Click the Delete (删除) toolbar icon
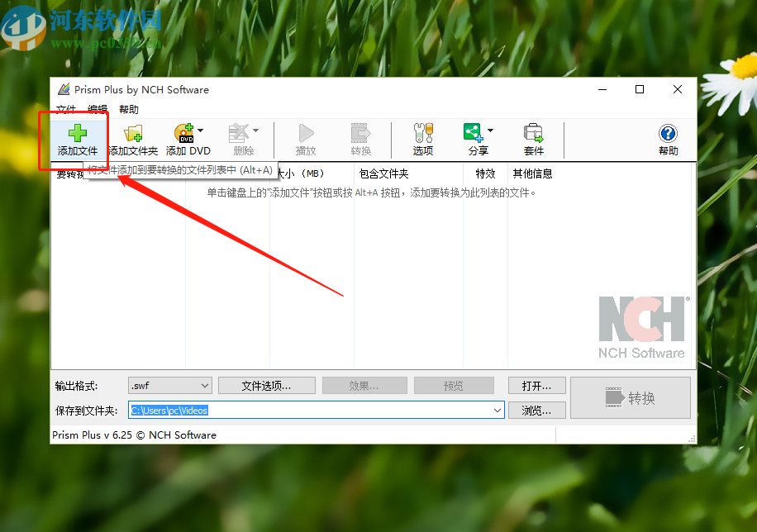Screen dimensions: 757x532 click(x=239, y=133)
